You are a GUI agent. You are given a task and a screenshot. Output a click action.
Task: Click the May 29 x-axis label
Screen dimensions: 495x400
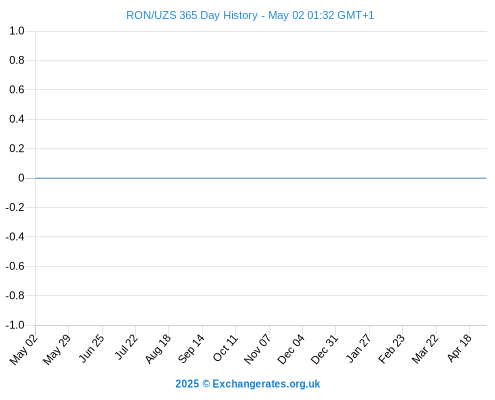57,350
